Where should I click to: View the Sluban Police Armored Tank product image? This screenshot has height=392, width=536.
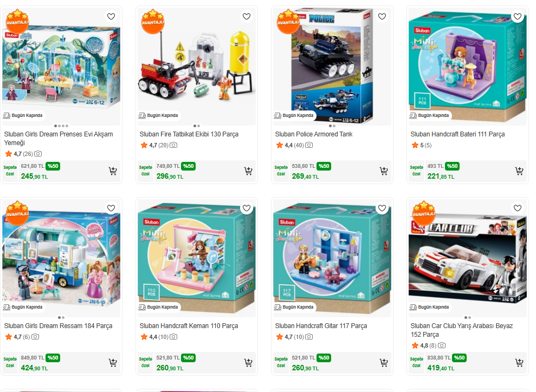(x=332, y=65)
